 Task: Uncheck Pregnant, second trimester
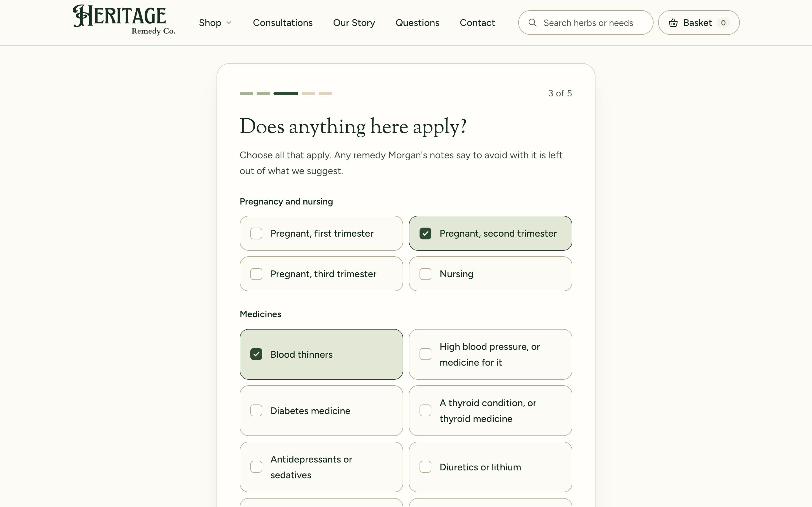[490, 233]
